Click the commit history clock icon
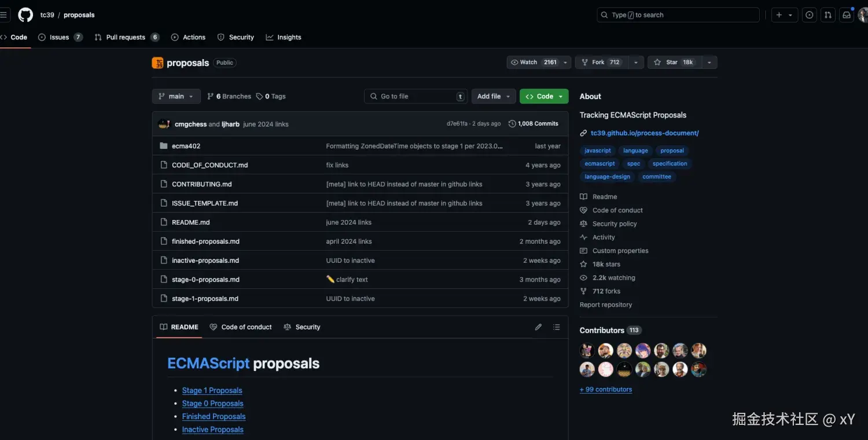868x440 pixels. (512, 124)
